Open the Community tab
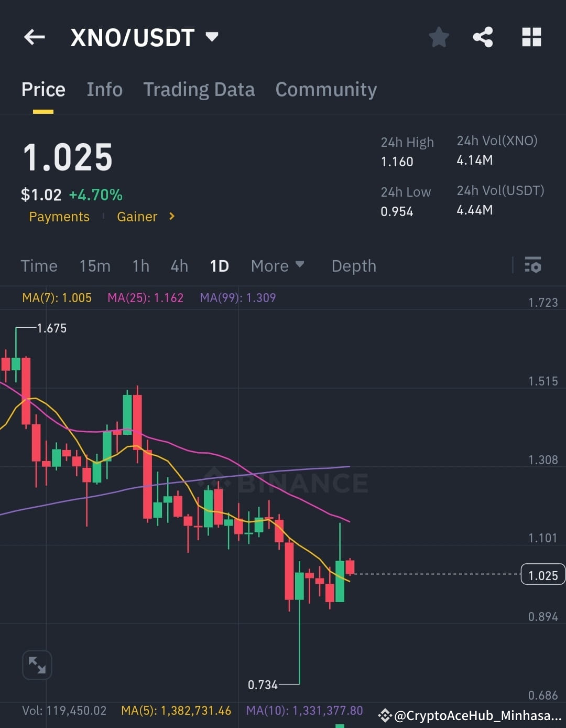Image resolution: width=566 pixels, height=728 pixels. click(x=326, y=90)
